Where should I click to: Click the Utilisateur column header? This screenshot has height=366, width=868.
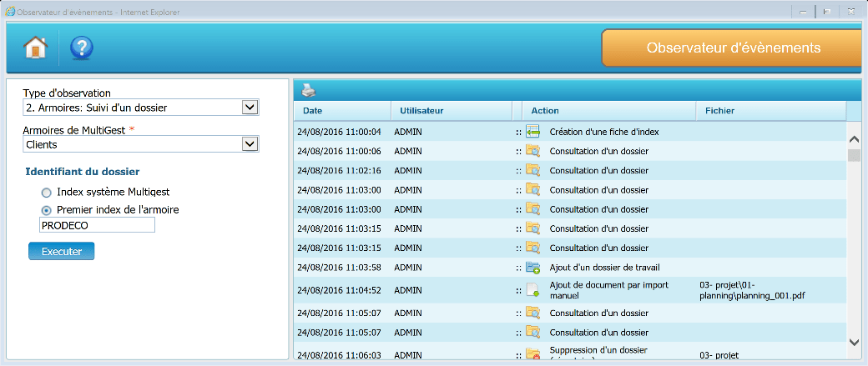421,111
